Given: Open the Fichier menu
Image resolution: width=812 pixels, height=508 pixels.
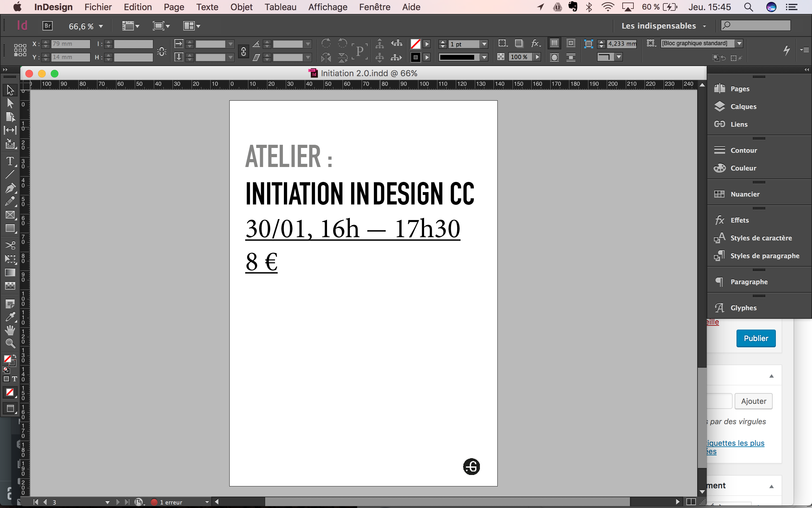Looking at the screenshot, I should coord(98,7).
